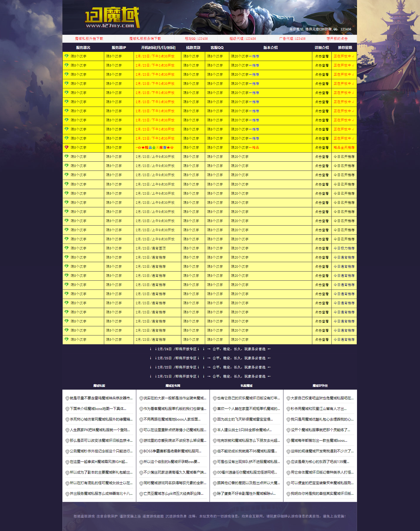Click 超级代理:123456 nav item
The height and width of the screenshot is (531, 420).
click(243, 39)
